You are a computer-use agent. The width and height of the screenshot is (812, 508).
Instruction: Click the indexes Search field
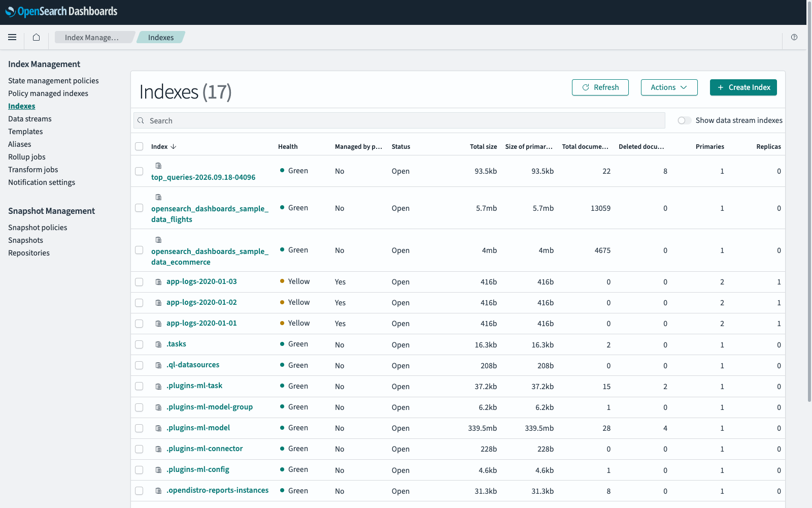click(399, 120)
